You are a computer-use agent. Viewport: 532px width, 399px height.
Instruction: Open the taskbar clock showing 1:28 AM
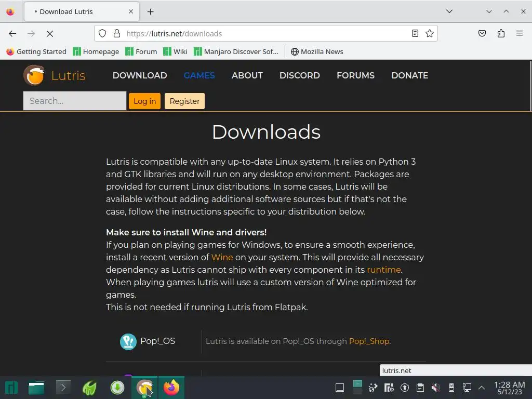point(510,388)
